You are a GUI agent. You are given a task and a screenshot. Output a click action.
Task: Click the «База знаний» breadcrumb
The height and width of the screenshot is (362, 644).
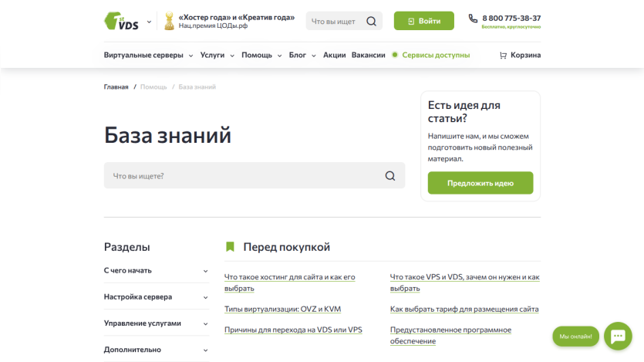coord(197,86)
